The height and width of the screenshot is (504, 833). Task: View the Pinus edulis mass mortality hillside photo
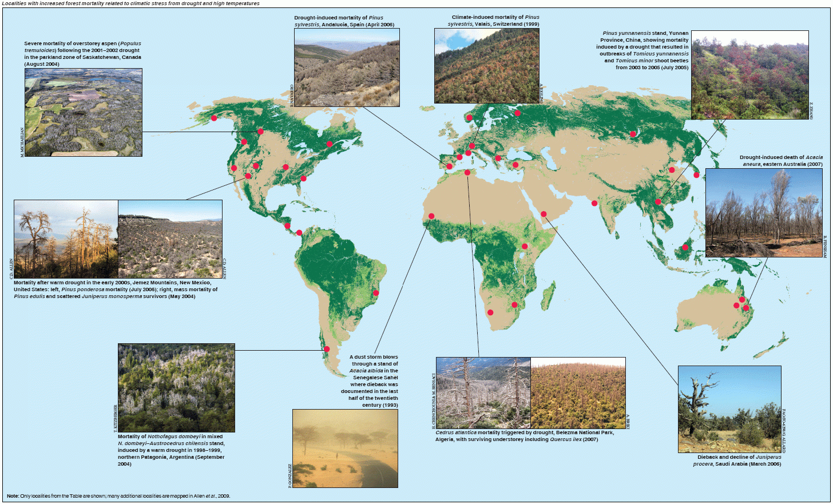click(x=170, y=239)
